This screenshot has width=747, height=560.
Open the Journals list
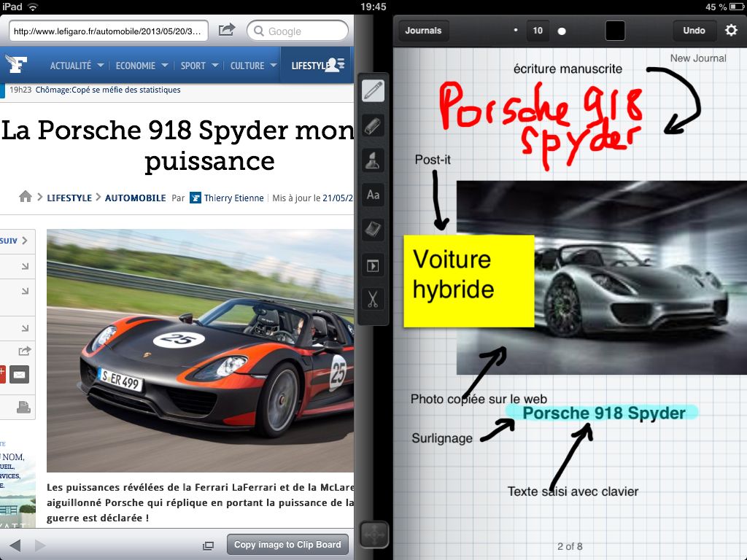point(424,31)
